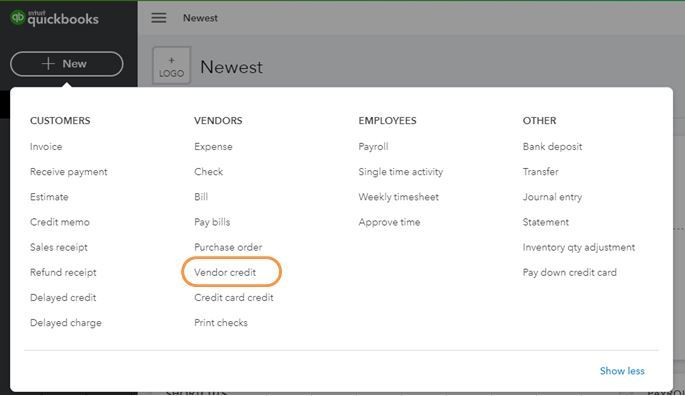Click the + New button
Viewport: 685px width, 396px height.
tap(66, 64)
